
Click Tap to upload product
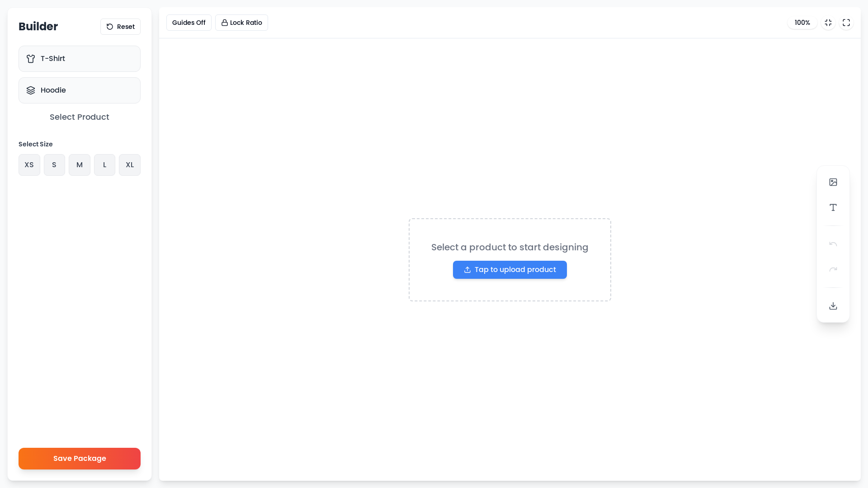tap(509, 270)
